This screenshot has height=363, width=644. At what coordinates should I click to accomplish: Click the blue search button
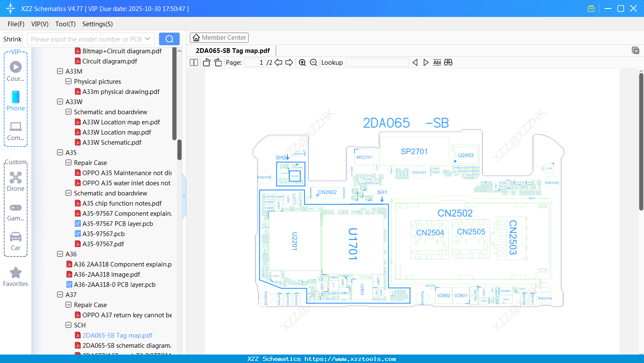tap(169, 39)
